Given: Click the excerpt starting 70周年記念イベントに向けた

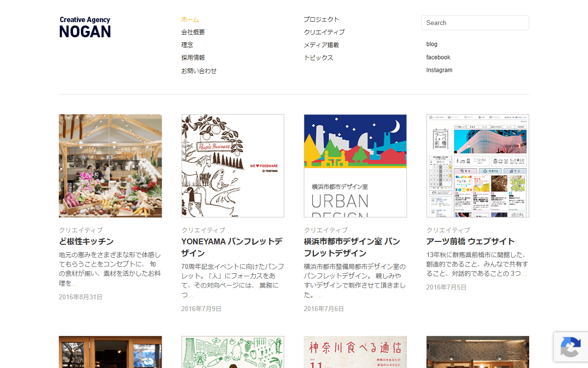Looking at the screenshot, I should (x=233, y=281).
